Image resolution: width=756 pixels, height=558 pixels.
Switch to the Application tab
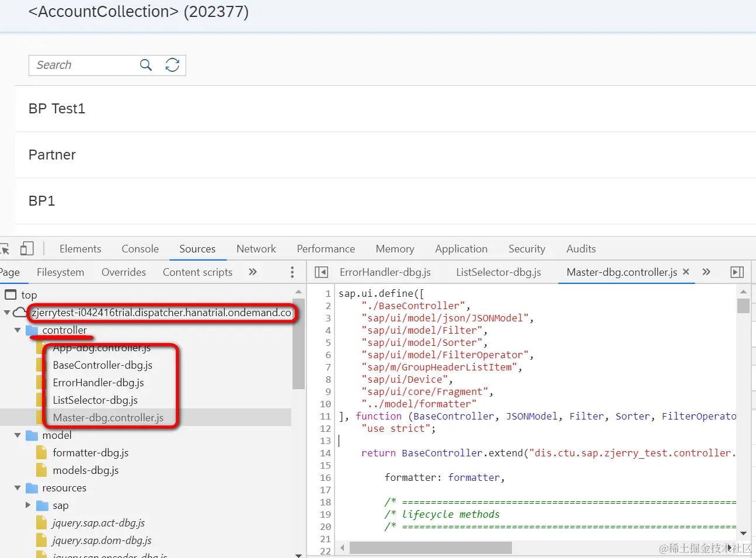[x=461, y=249]
